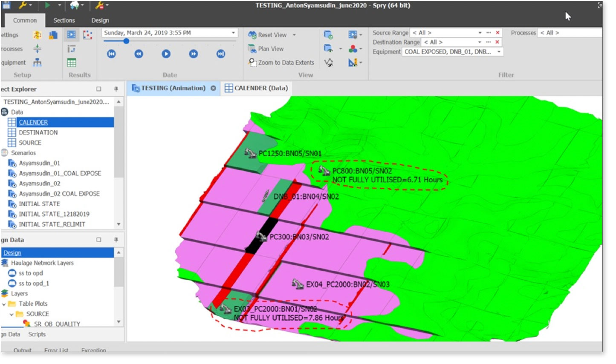Image resolution: width=616 pixels, height=364 pixels.
Task: Click Reset View button
Action: pyautogui.click(x=268, y=35)
